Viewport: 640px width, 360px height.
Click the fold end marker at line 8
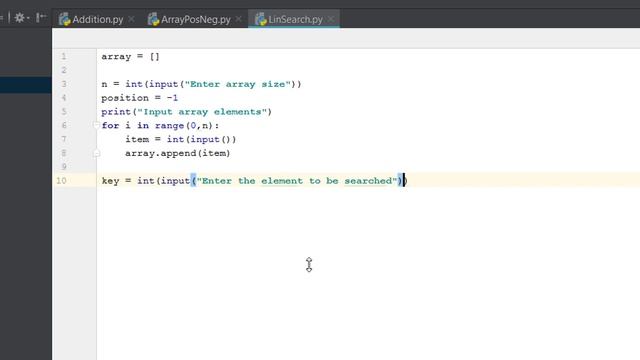(96, 153)
